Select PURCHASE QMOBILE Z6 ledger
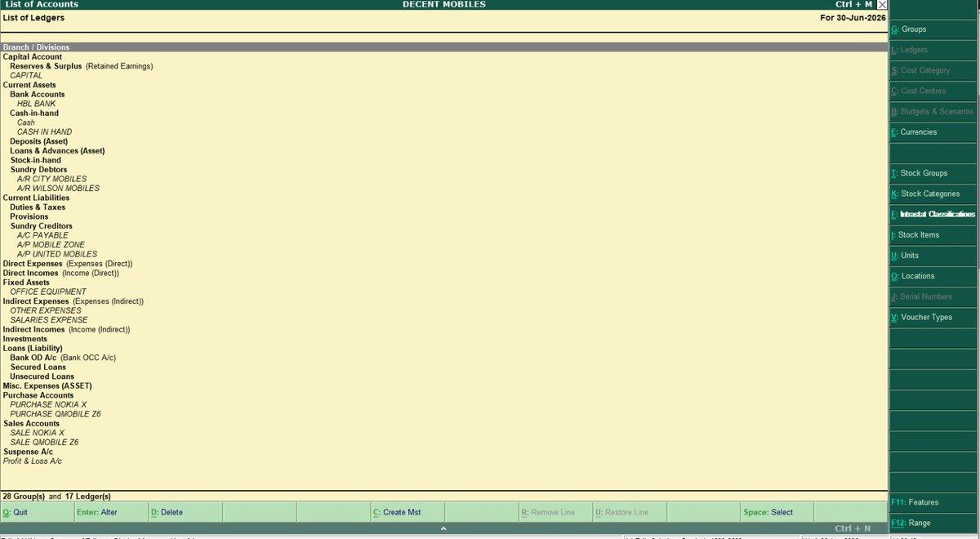Image resolution: width=980 pixels, height=539 pixels. tap(56, 414)
